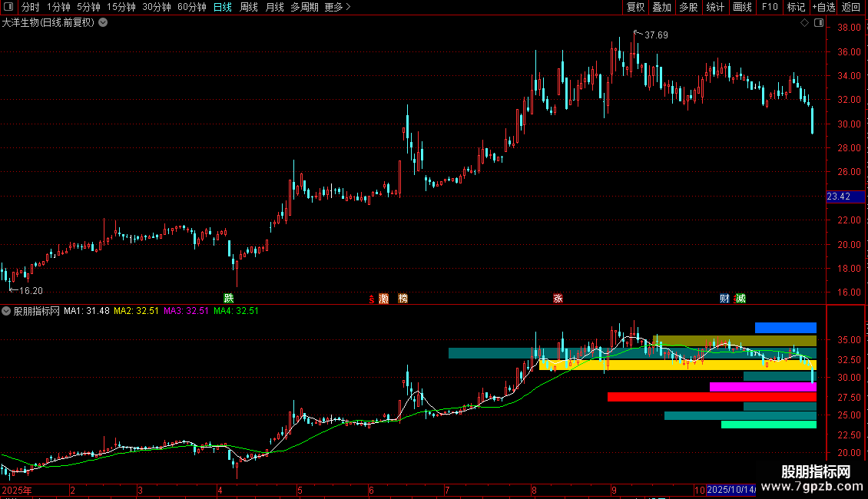Toggle the left sidebar panel icon
Image resolution: width=868 pixels, height=499 pixels.
[8, 7]
